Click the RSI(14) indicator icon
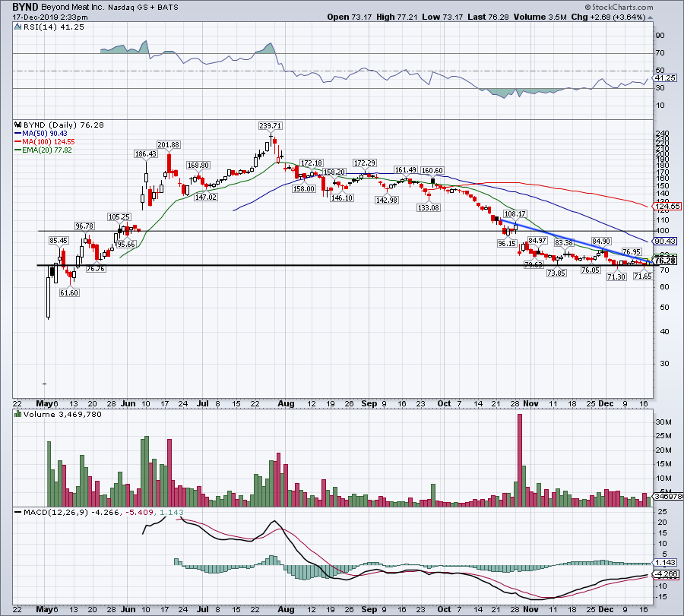This screenshot has height=616, width=684. pyautogui.click(x=17, y=27)
